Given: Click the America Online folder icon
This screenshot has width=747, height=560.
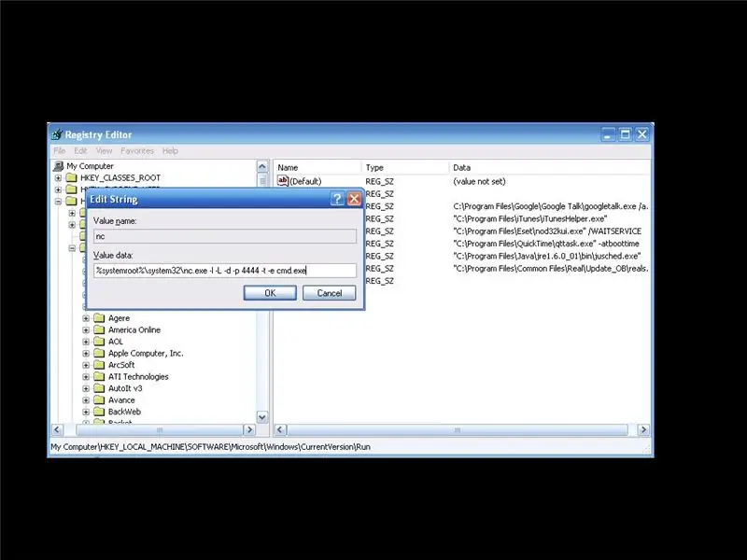Looking at the screenshot, I should (99, 329).
